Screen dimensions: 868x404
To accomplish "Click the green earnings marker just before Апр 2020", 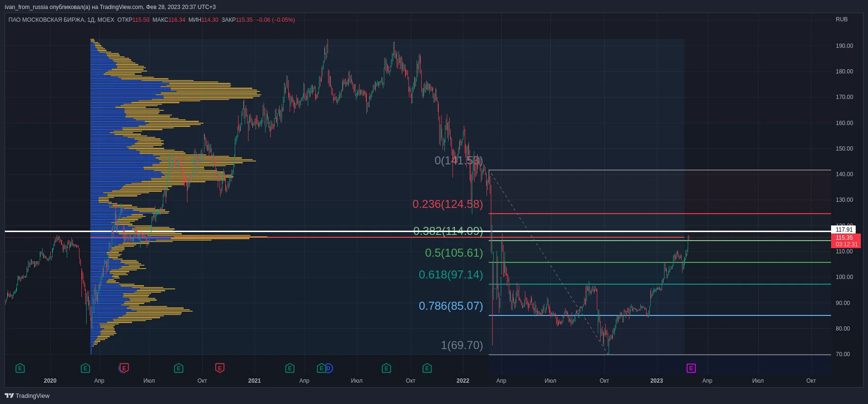I will click(85, 368).
